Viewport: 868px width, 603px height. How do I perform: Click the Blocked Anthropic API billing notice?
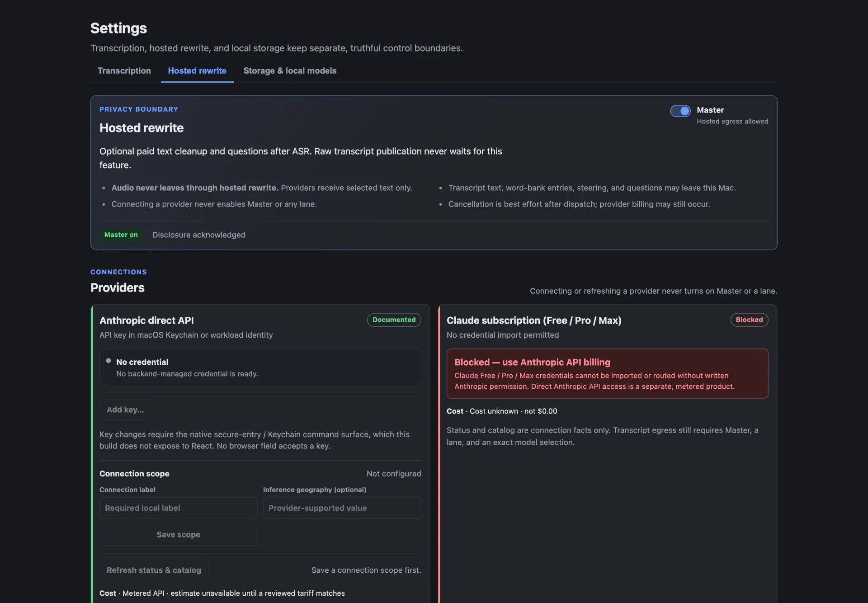(607, 373)
